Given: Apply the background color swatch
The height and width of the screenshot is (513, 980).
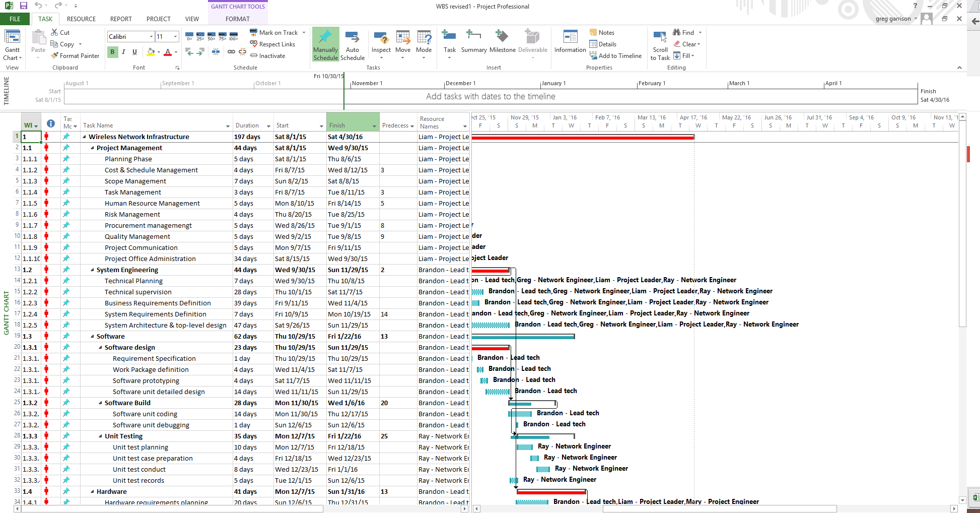Looking at the screenshot, I should (151, 51).
